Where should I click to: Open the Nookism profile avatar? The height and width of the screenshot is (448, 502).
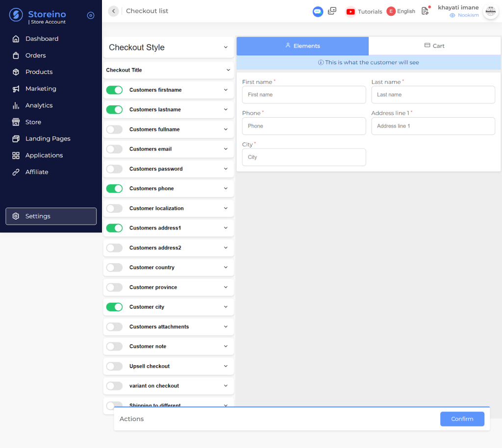(x=490, y=12)
